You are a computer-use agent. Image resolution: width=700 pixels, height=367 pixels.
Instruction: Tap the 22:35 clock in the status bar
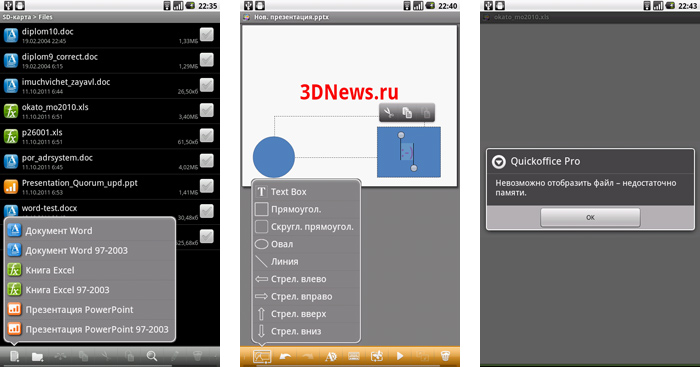(x=208, y=6)
